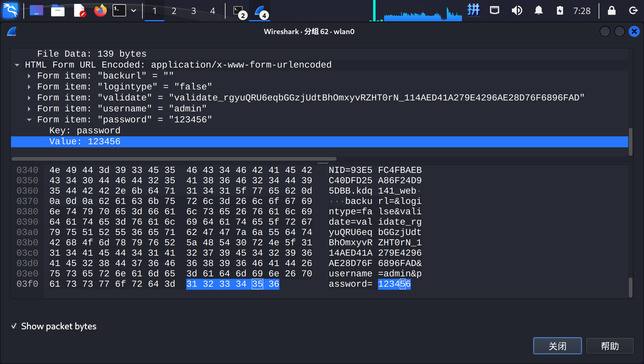Click the vertical scrollbar of hex pane
The height and width of the screenshot is (364, 644).
(631, 288)
